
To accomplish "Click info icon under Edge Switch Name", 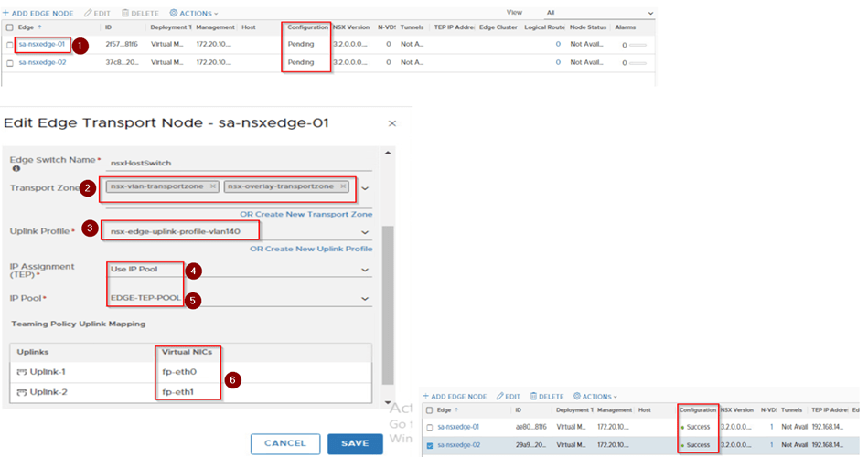I will tap(16, 168).
